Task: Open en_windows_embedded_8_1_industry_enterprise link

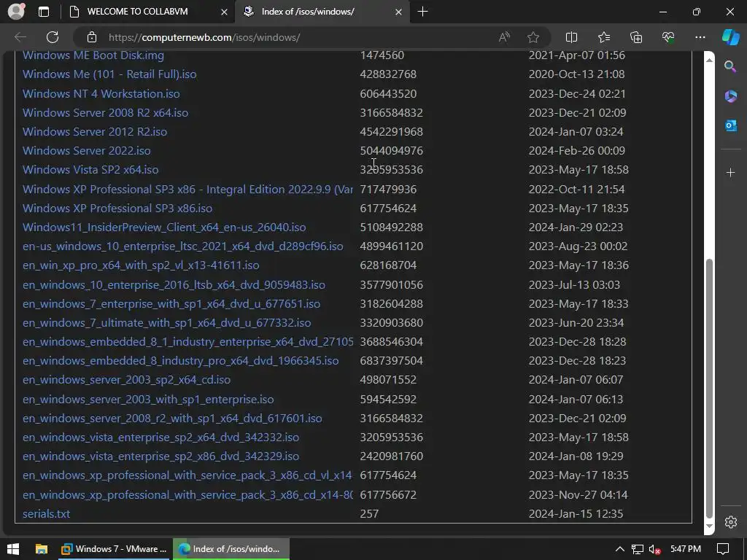Action: point(187,343)
